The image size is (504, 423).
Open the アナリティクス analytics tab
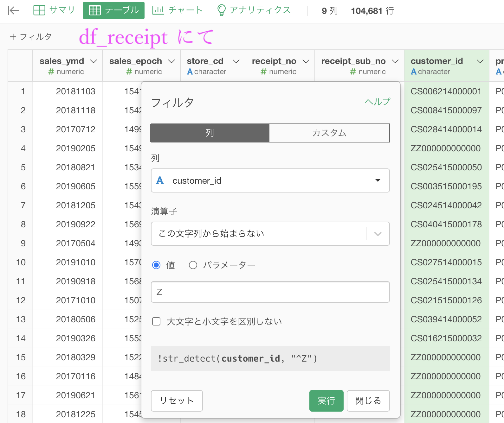click(x=254, y=10)
